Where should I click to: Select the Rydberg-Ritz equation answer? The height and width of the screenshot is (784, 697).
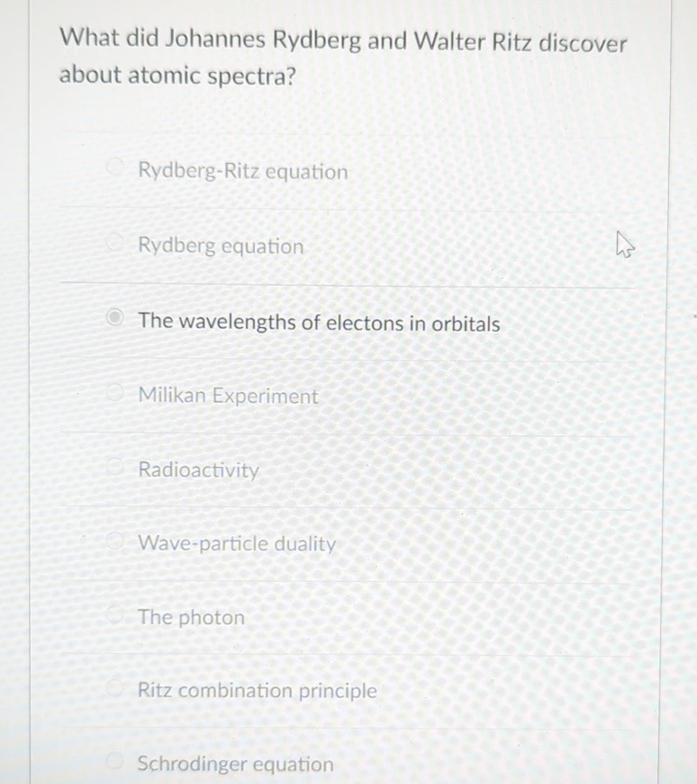point(242,172)
